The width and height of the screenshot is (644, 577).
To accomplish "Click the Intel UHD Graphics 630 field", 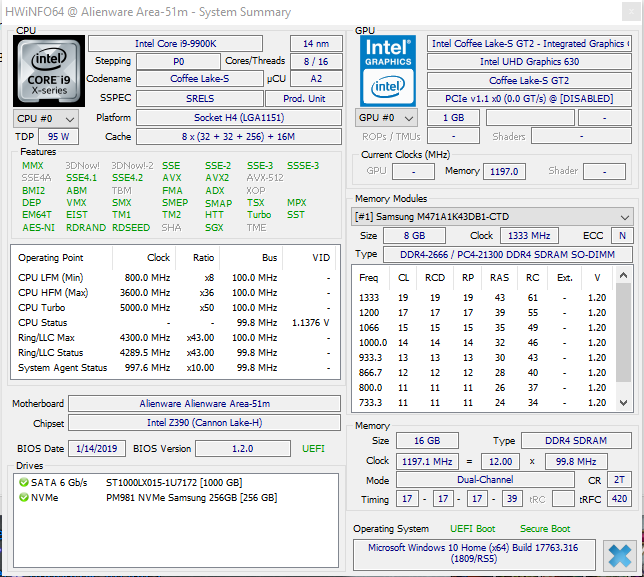I will 529,62.
